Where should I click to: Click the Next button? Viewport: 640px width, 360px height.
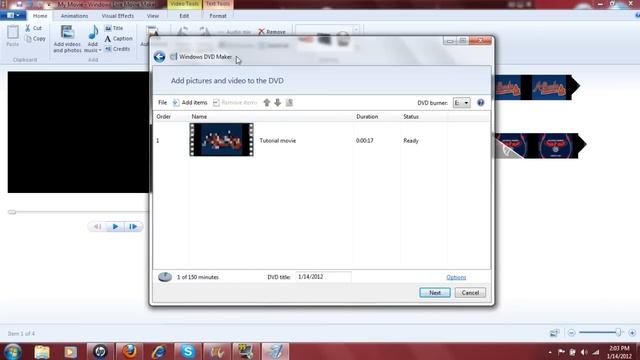[x=435, y=293]
